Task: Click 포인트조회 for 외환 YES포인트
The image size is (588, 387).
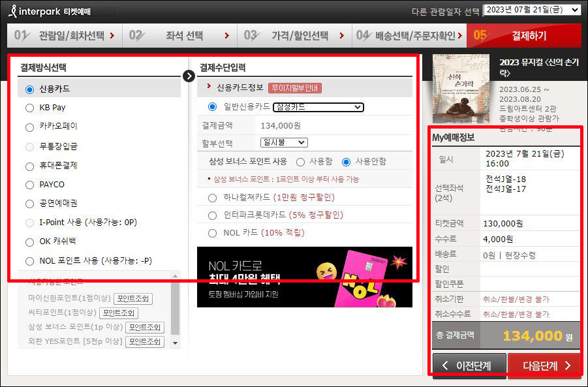Action: pos(145,341)
